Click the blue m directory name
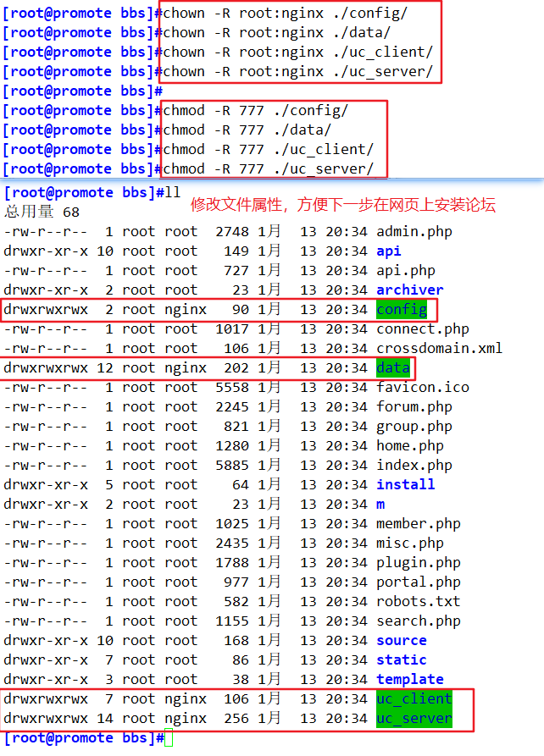This screenshot has width=544, height=756. pos(380,505)
